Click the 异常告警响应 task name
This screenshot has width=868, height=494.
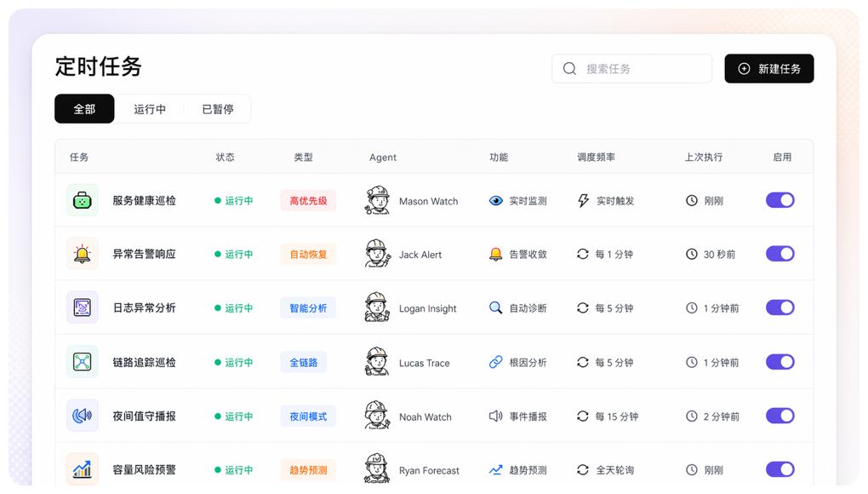[x=144, y=254]
